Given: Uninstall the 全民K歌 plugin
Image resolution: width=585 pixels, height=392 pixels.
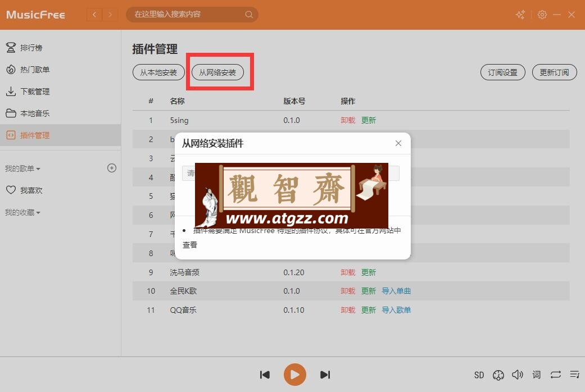Looking at the screenshot, I should tap(348, 291).
